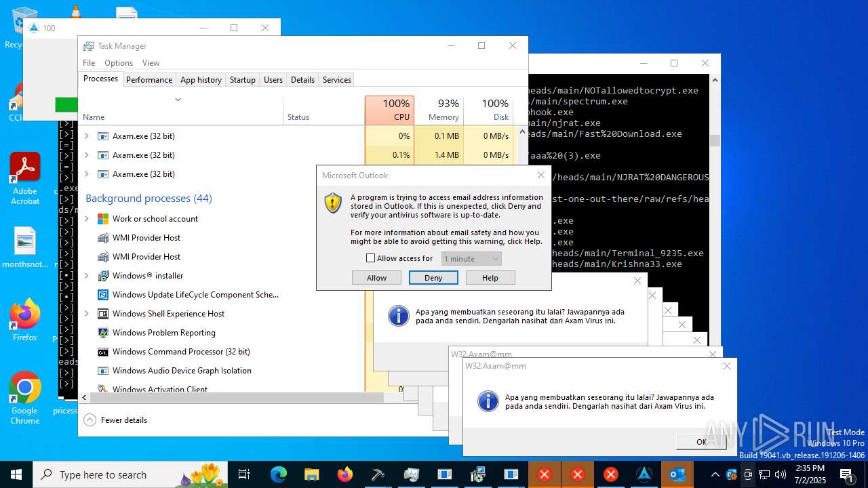
Task: Close the Microsoft Outlook security dialog
Action: click(x=540, y=175)
